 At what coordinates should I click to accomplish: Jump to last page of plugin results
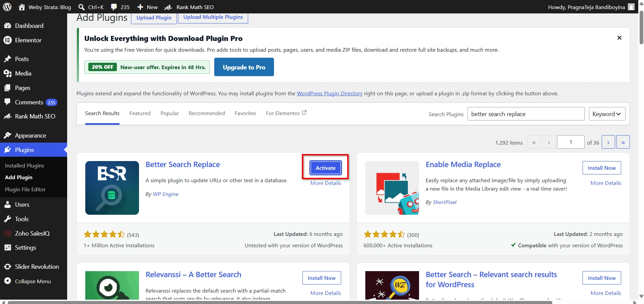pyautogui.click(x=623, y=142)
